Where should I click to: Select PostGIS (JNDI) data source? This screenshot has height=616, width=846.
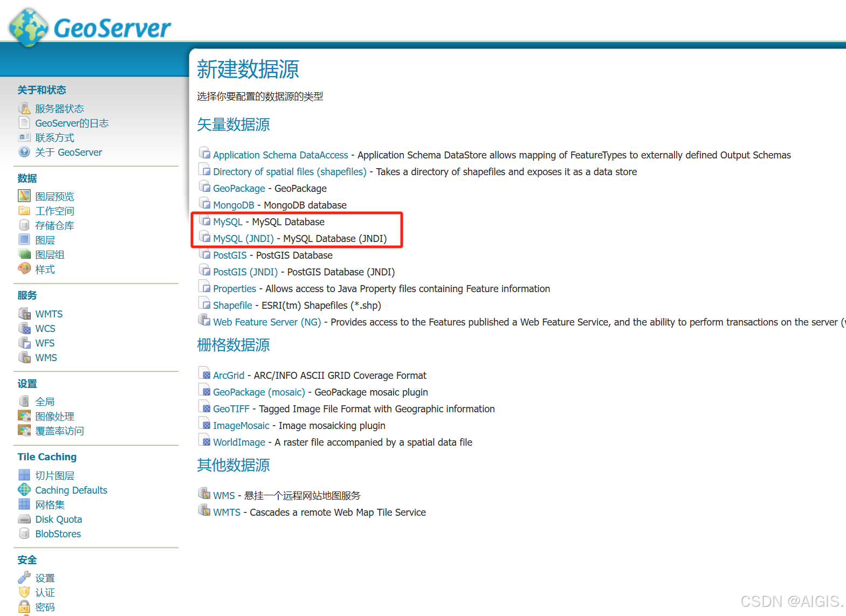(x=245, y=272)
